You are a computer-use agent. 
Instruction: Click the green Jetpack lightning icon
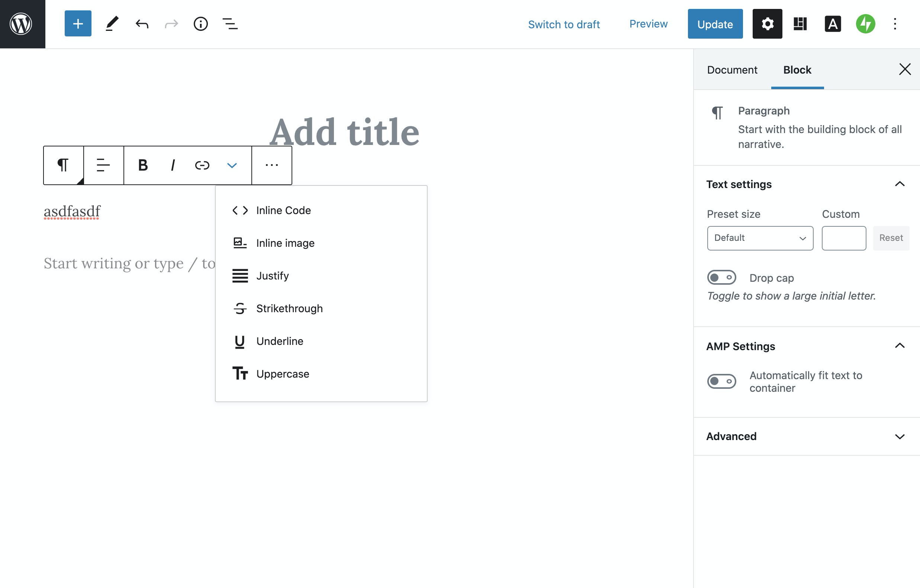click(x=865, y=24)
